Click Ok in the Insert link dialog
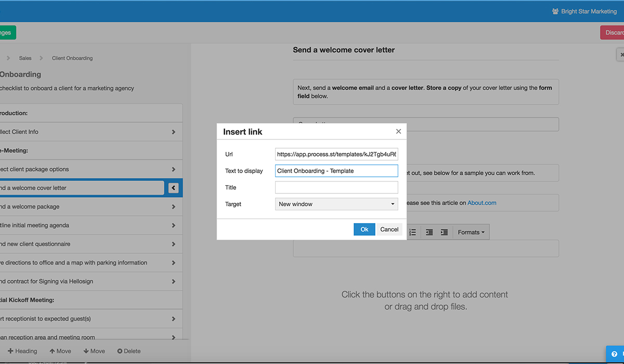The image size is (624, 364). point(365,229)
